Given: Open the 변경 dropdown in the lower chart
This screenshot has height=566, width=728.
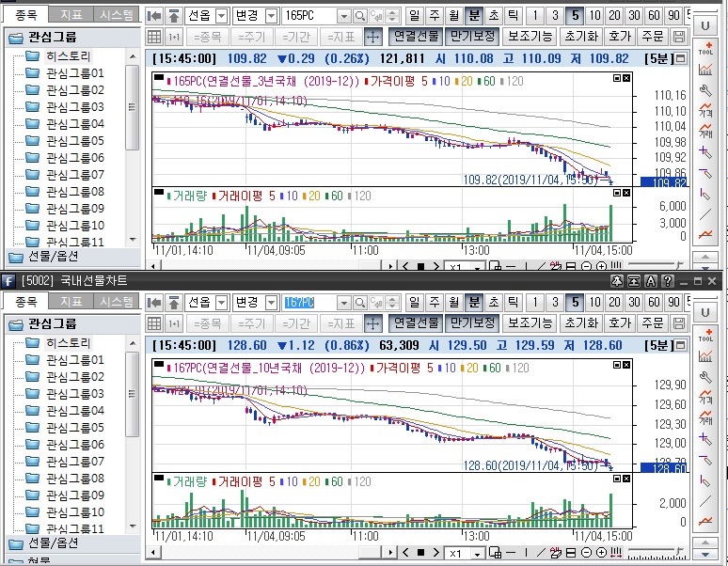Looking at the screenshot, I should [x=271, y=302].
